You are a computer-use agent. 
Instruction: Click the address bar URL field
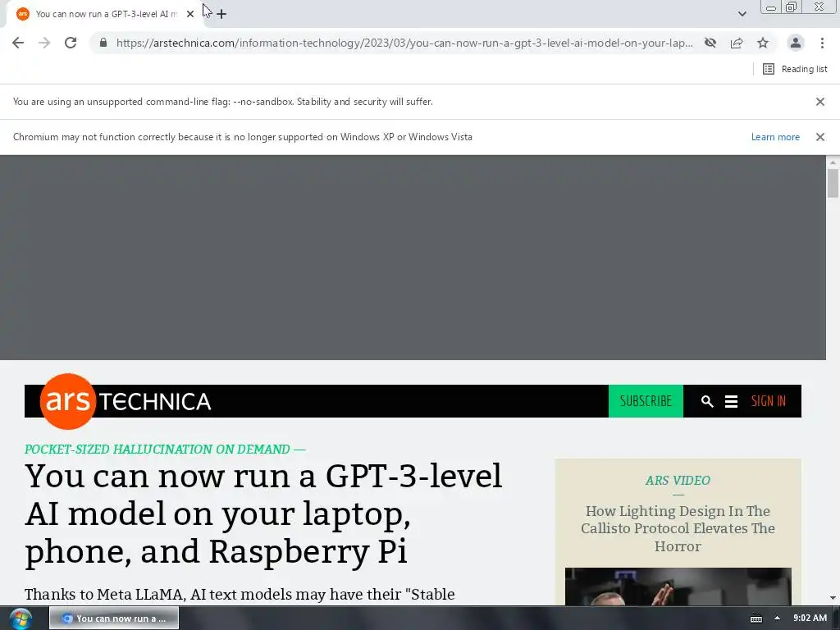(404, 43)
